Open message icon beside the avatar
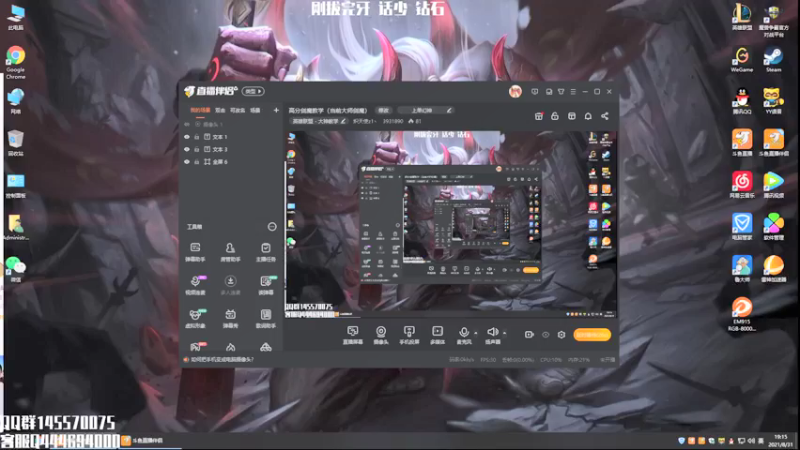800x450 pixels. [535, 92]
